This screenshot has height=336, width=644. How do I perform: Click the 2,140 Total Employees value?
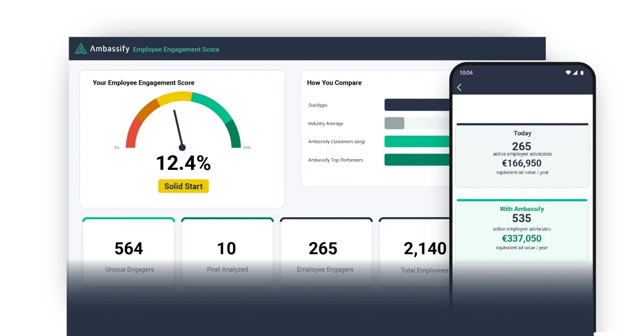tap(425, 248)
